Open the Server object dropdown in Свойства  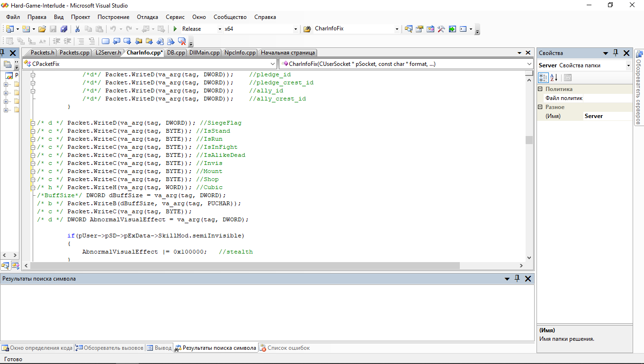tap(628, 65)
